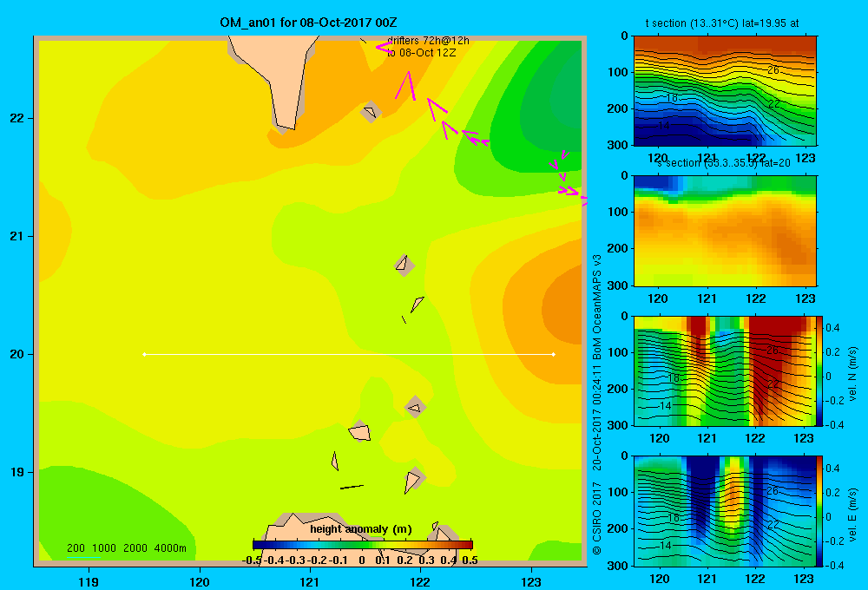Click the 'vel. N (m/s)' axis label
Image resolution: width=868 pixels, height=590 pixels.
point(853,374)
